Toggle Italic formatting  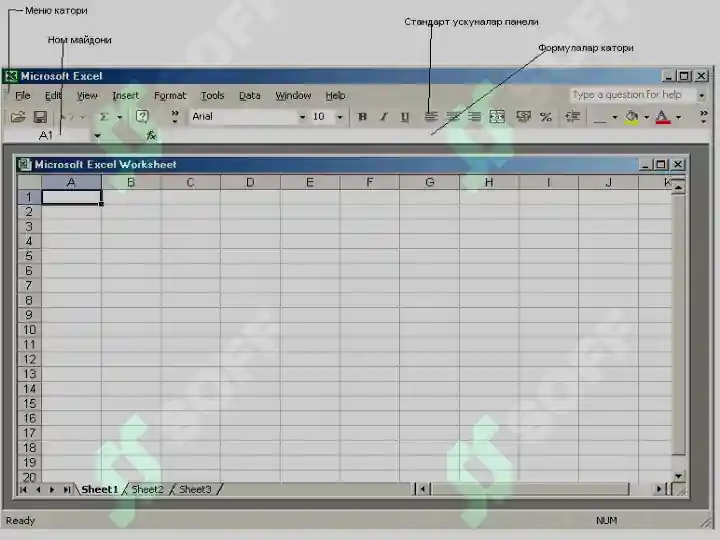[x=384, y=117]
